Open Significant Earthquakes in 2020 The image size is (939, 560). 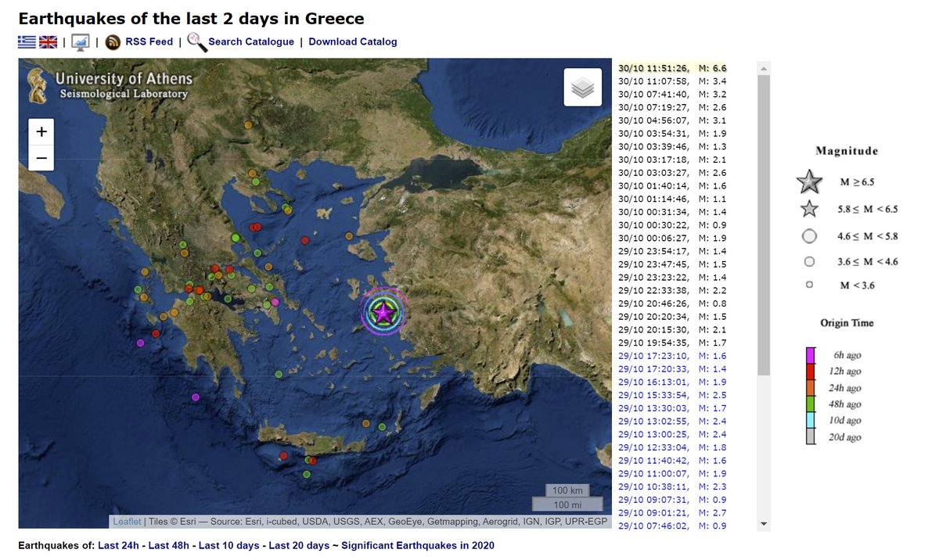coord(418,545)
